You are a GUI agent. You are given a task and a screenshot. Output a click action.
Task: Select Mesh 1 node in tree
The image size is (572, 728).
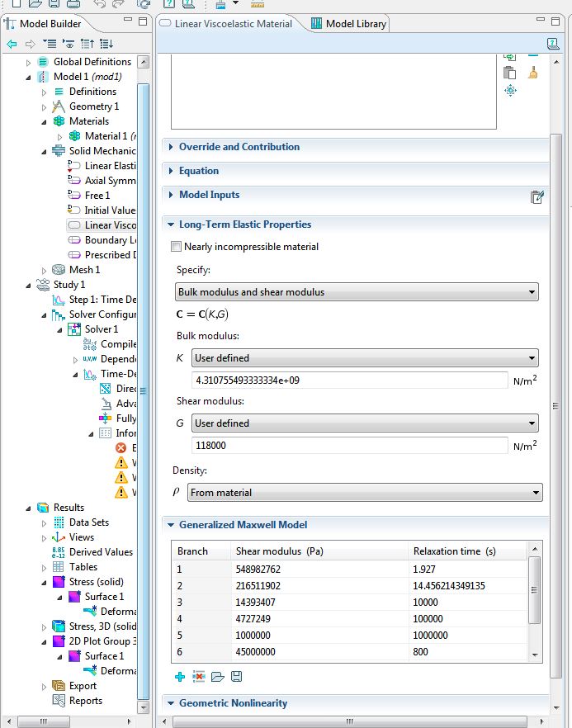tap(84, 270)
